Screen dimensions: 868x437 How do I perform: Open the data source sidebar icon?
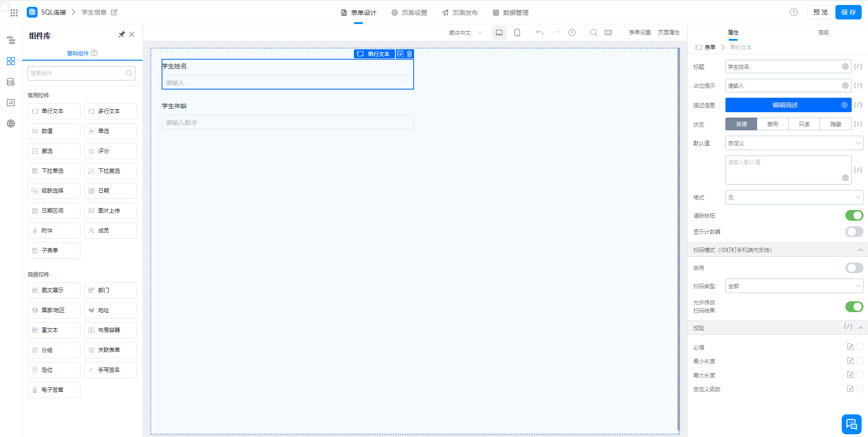tap(11, 82)
